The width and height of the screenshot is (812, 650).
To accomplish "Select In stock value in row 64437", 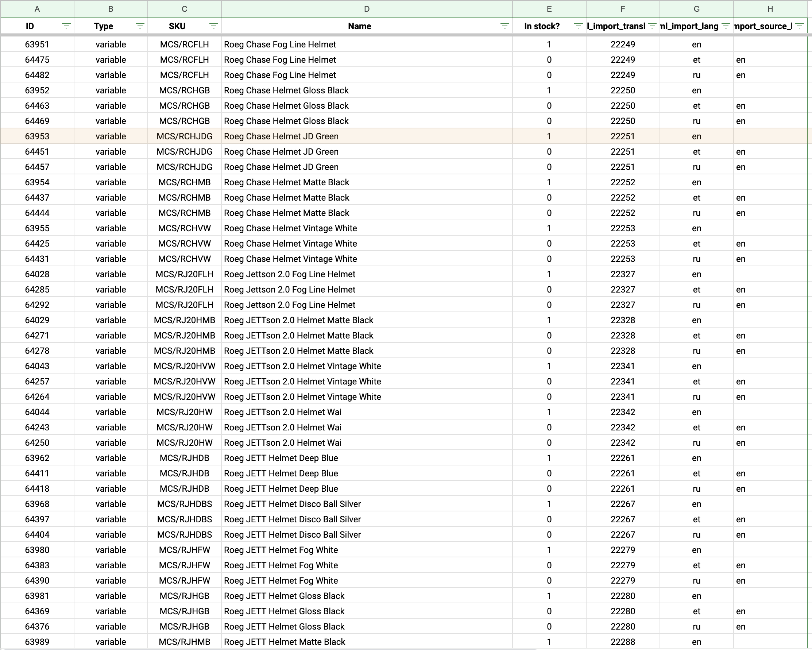I will click(x=549, y=198).
